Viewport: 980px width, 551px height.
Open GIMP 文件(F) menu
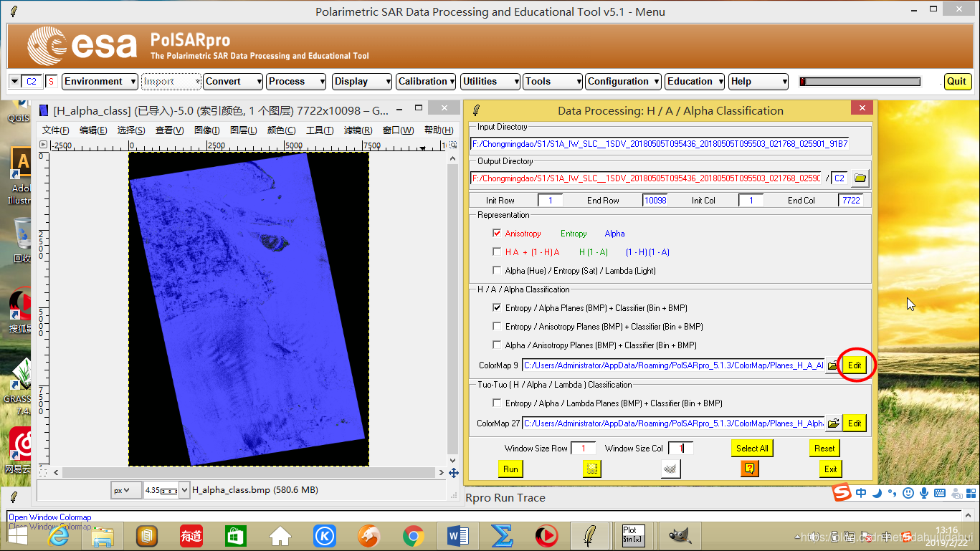(x=55, y=130)
